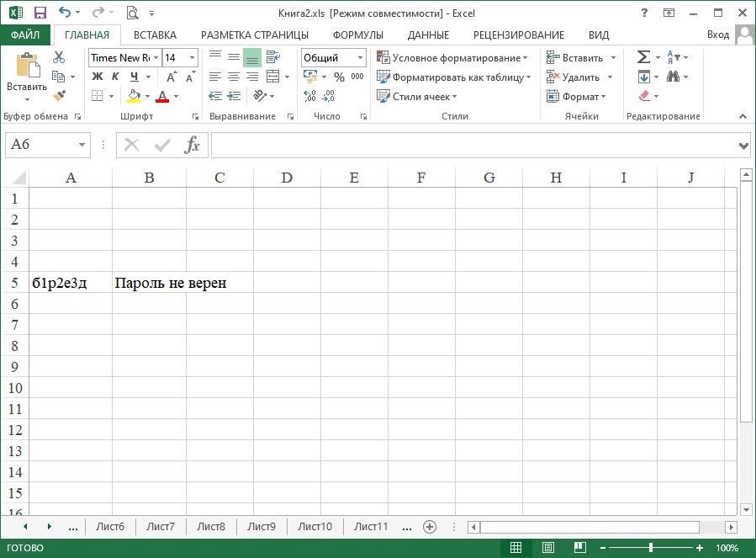Switch to ДАННЫЕ tab
Image resolution: width=756 pixels, height=558 pixels.
point(428,35)
